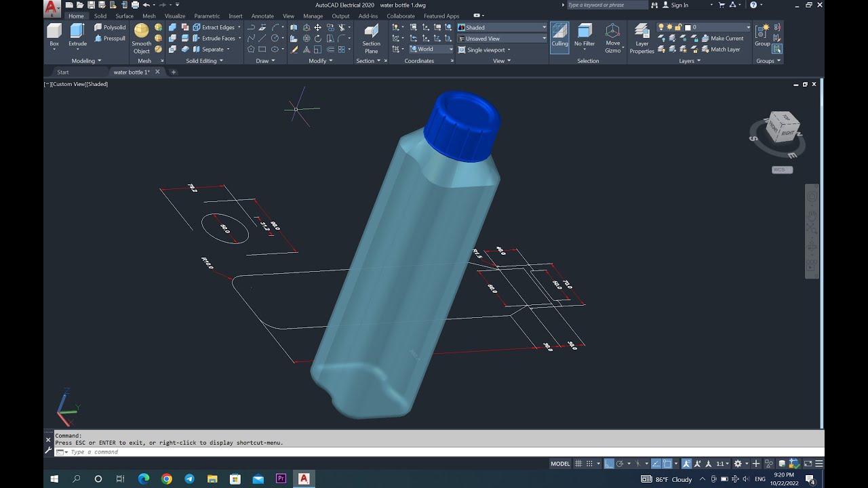This screenshot has height=488, width=868.
Task: Expand the Solid Editing panel
Action: click(204, 61)
